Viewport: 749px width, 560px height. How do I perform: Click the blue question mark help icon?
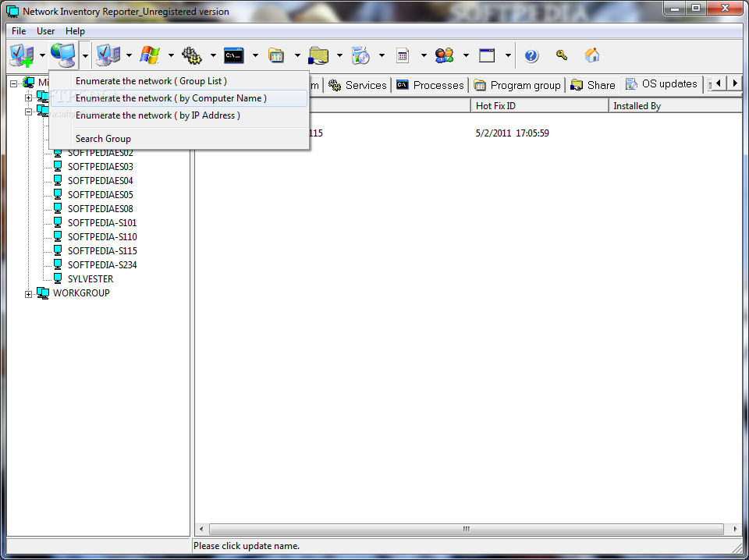click(x=531, y=55)
